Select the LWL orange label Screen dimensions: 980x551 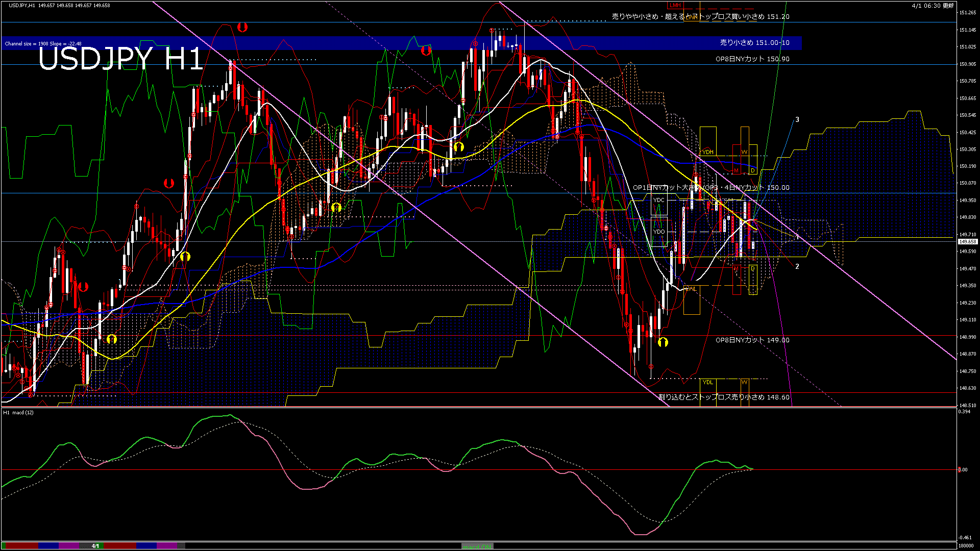click(x=691, y=289)
